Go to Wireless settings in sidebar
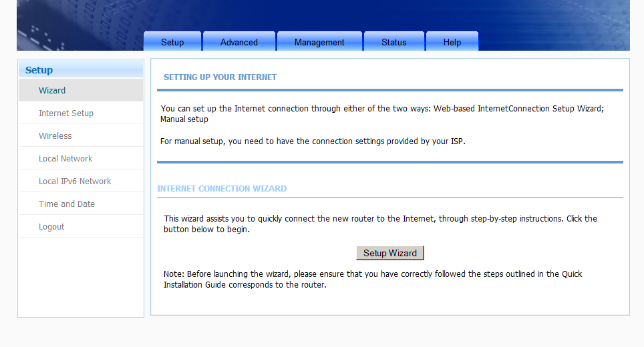The image size is (644, 347). point(55,136)
